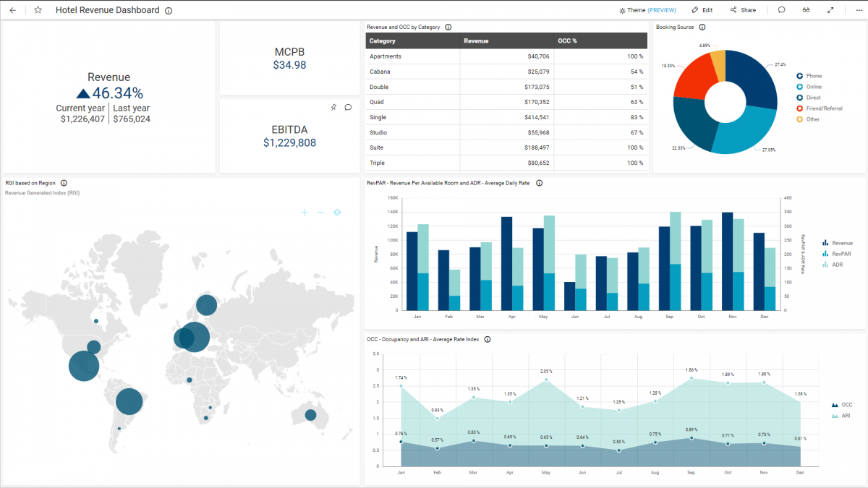Zoom into the map with the plus button
The height and width of the screenshot is (488, 868).
point(305,212)
